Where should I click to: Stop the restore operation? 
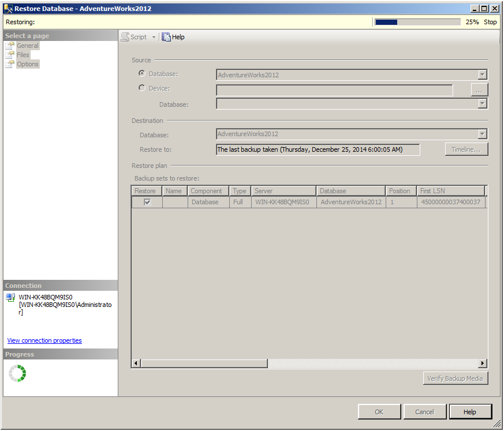pos(490,22)
